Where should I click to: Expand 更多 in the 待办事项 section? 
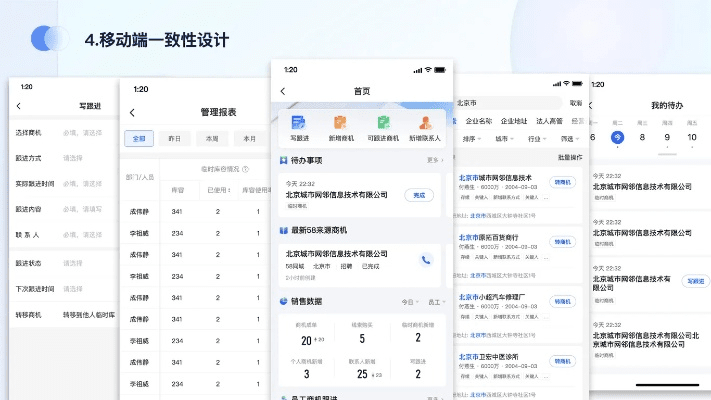coord(435,160)
